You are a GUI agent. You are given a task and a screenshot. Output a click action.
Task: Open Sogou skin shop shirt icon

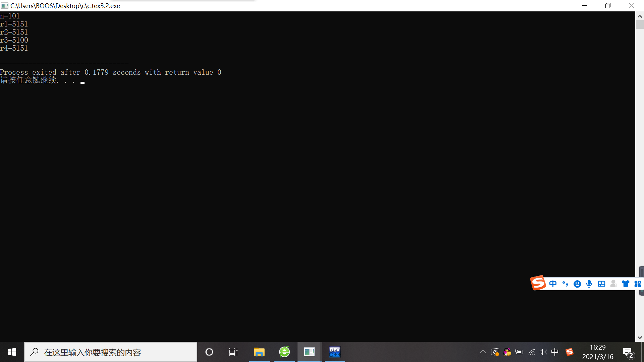pos(626,284)
